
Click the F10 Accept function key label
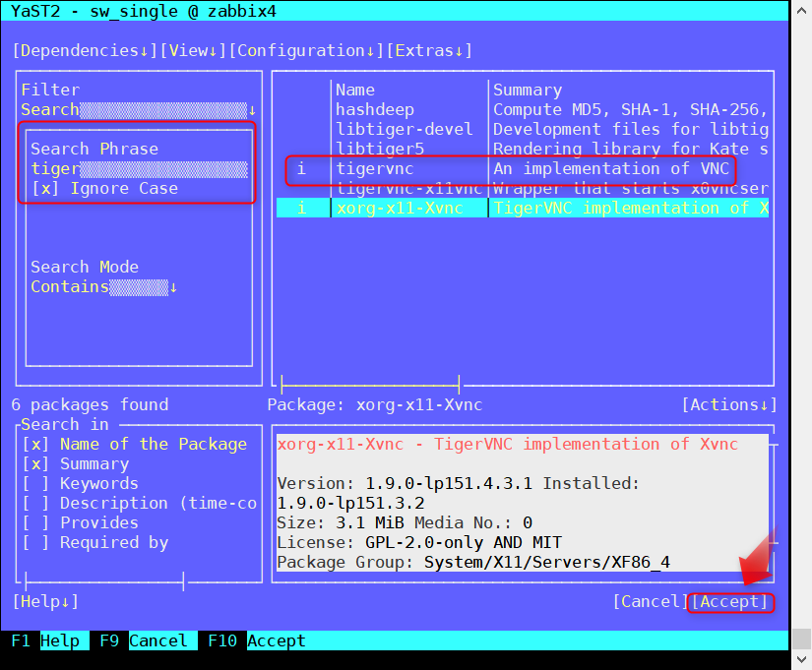(x=257, y=641)
